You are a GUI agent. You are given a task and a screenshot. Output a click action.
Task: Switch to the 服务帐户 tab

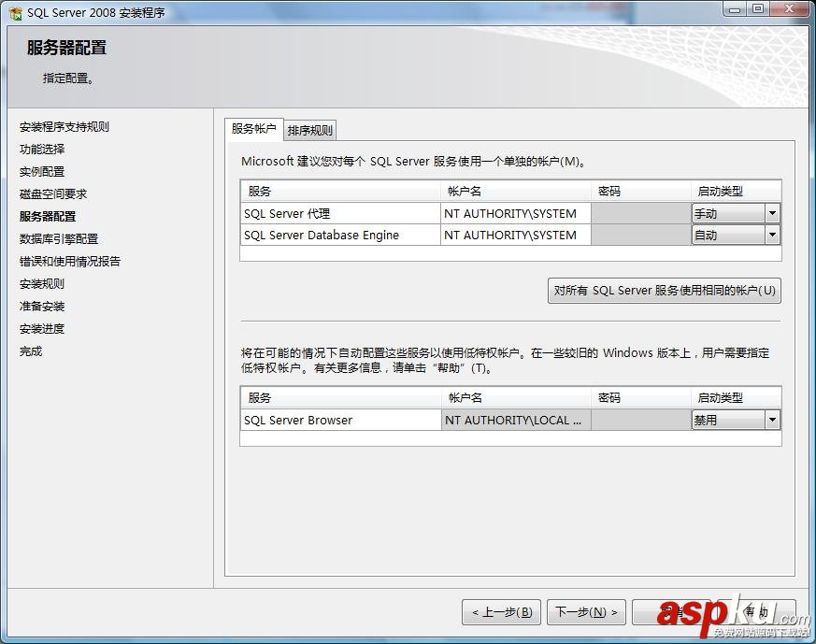tap(254, 129)
